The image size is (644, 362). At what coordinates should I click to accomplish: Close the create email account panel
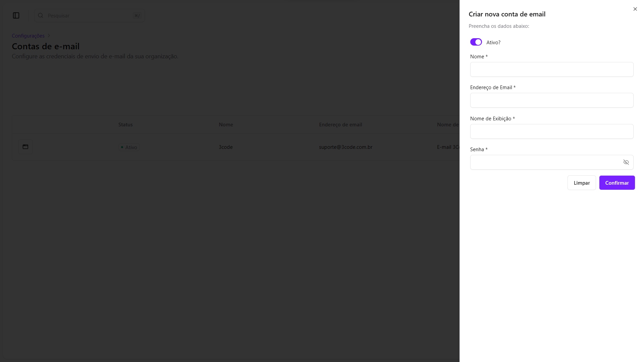click(635, 9)
